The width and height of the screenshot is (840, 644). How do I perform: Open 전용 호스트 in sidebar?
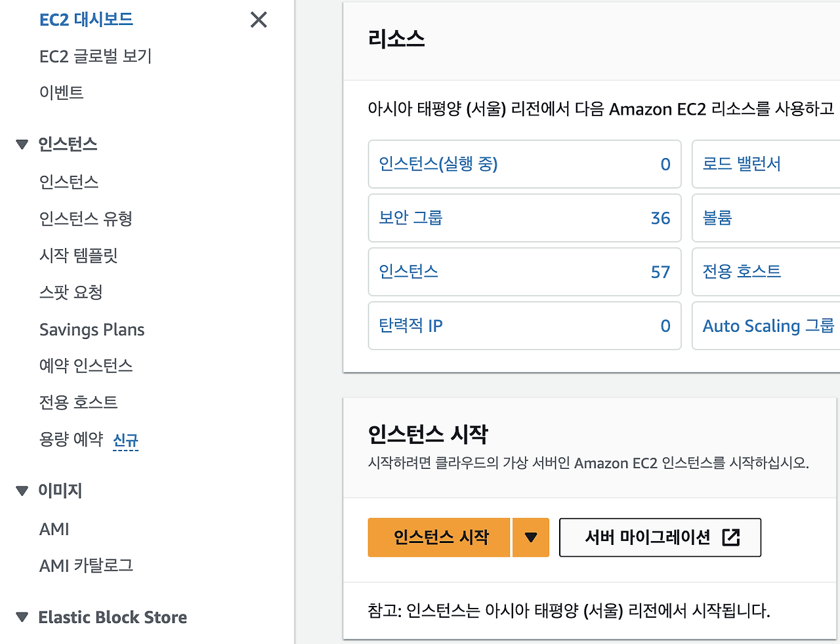click(79, 402)
